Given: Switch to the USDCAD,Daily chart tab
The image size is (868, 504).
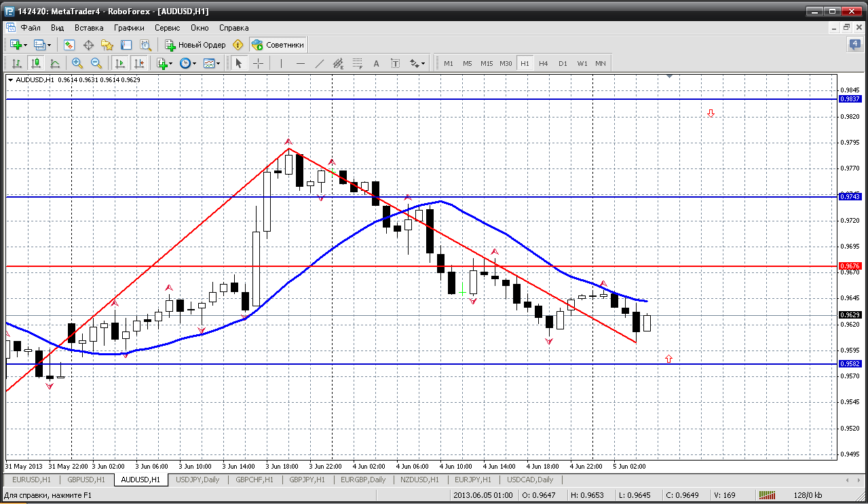Looking at the screenshot, I should (x=530, y=480).
